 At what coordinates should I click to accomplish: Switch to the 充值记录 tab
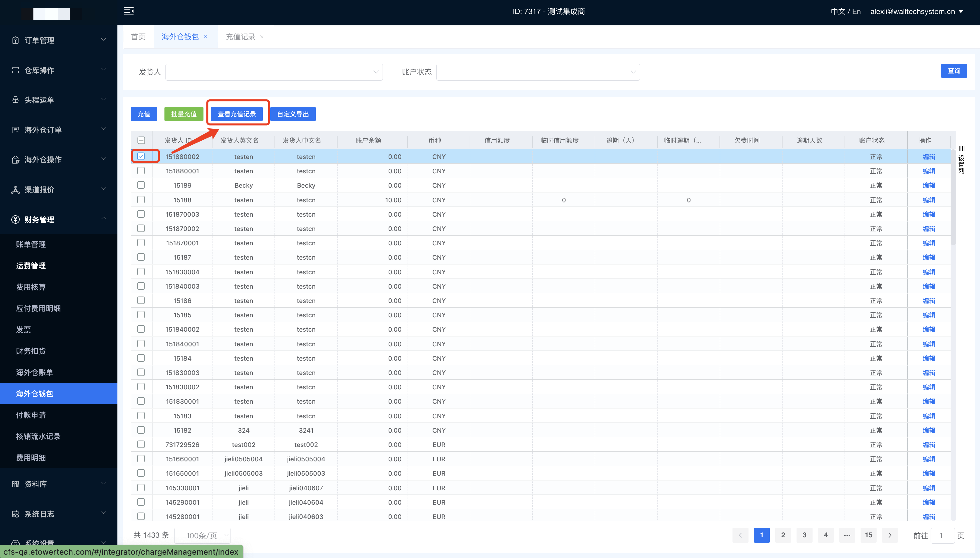pos(240,37)
